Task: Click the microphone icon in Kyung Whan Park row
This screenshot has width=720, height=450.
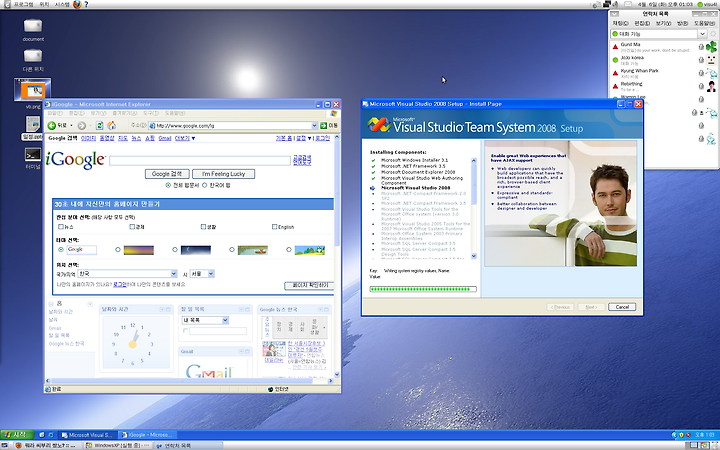Action: coord(701,73)
